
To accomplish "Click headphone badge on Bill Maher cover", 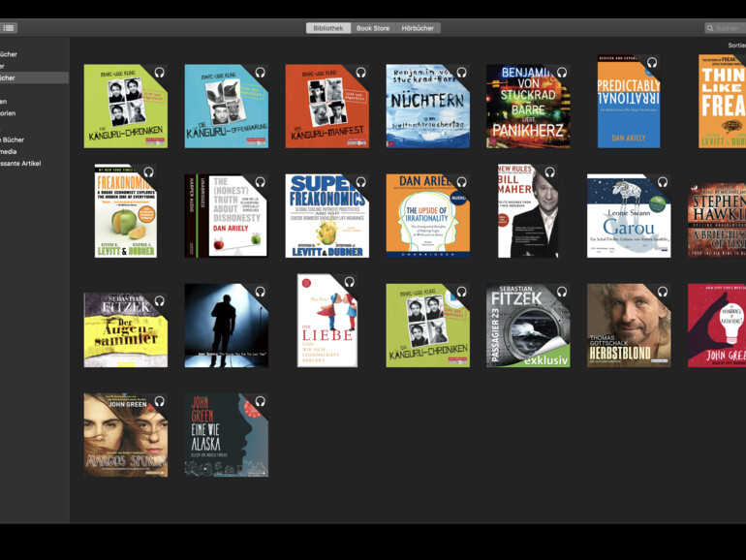I will pyautogui.click(x=550, y=172).
